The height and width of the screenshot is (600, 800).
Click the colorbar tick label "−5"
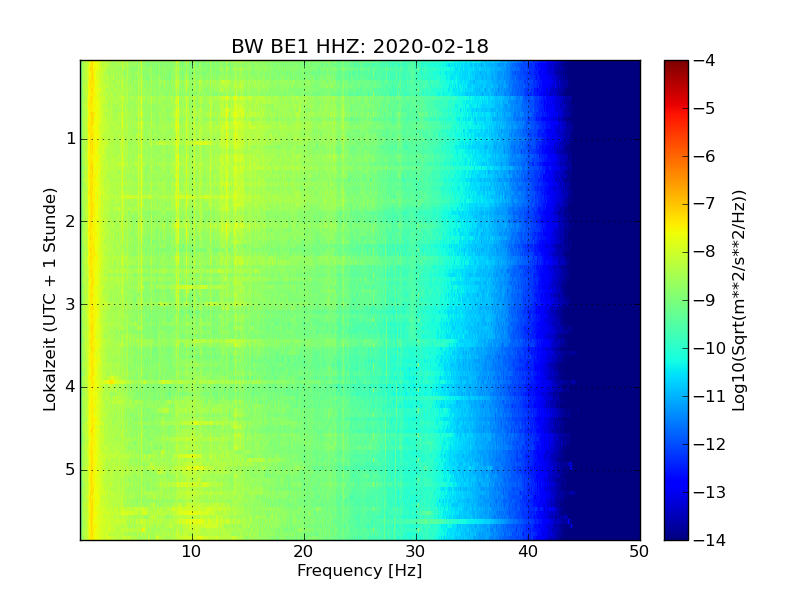tap(705, 109)
